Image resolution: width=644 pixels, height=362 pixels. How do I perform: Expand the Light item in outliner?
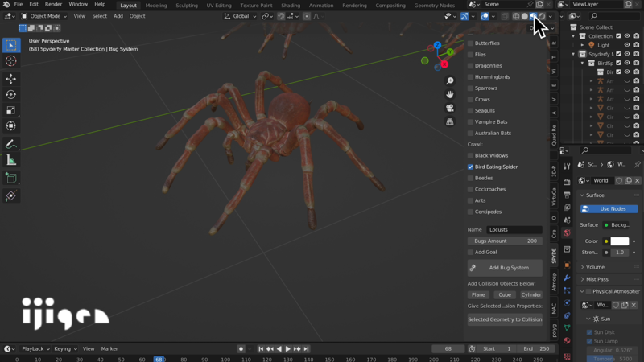(x=582, y=45)
